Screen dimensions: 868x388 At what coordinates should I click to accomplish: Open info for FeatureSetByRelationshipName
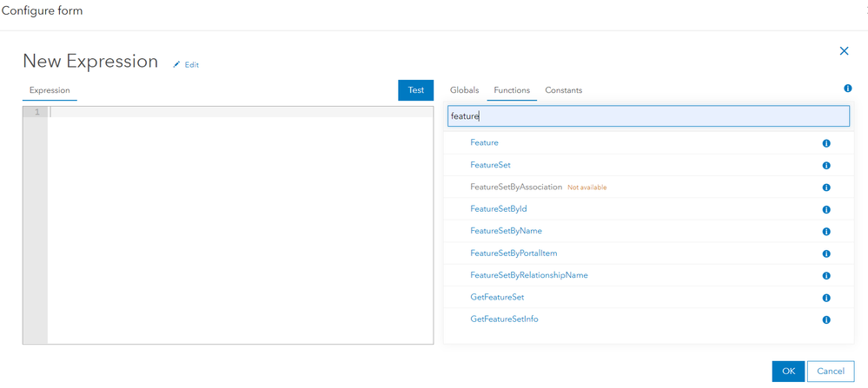click(x=826, y=276)
